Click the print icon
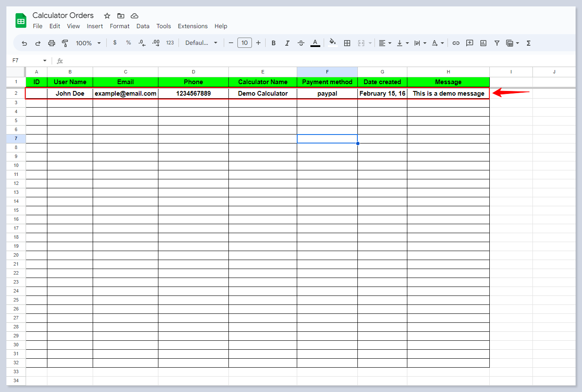This screenshot has height=392, width=582. click(x=52, y=43)
